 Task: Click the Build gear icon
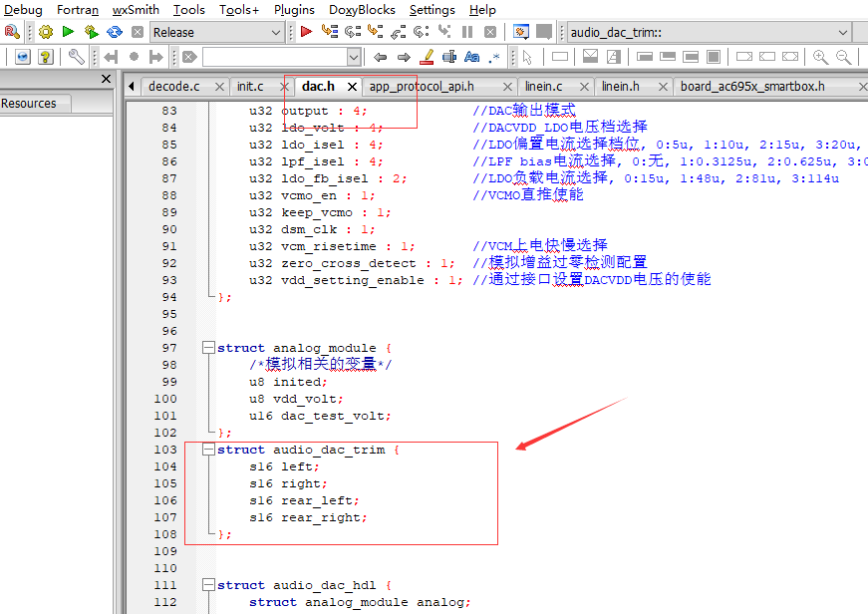46,32
